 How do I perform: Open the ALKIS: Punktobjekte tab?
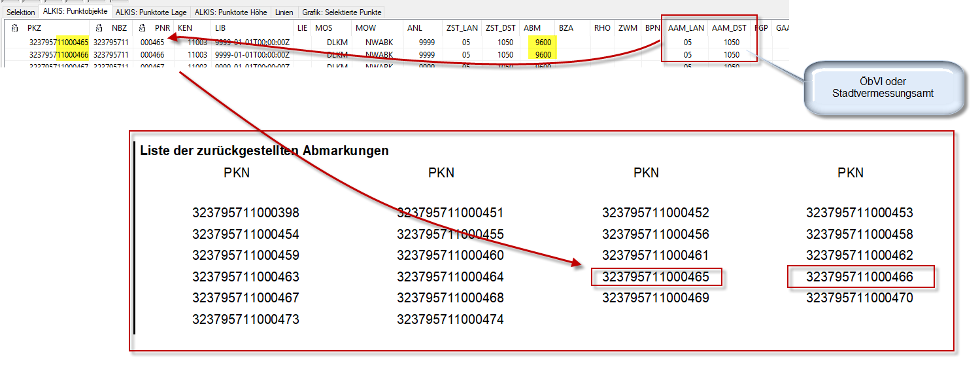coord(75,12)
